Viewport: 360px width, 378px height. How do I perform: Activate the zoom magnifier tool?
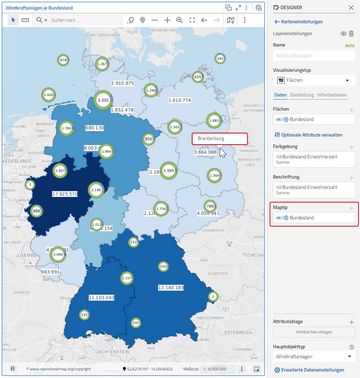179,20
